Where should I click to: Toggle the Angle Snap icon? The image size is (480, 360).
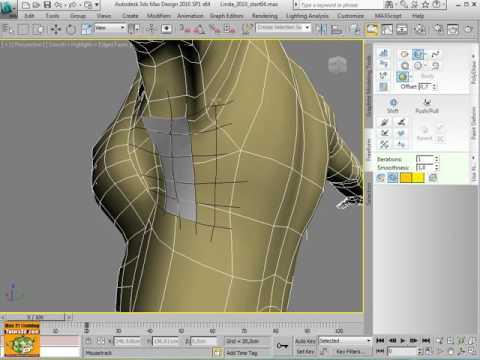(200, 29)
